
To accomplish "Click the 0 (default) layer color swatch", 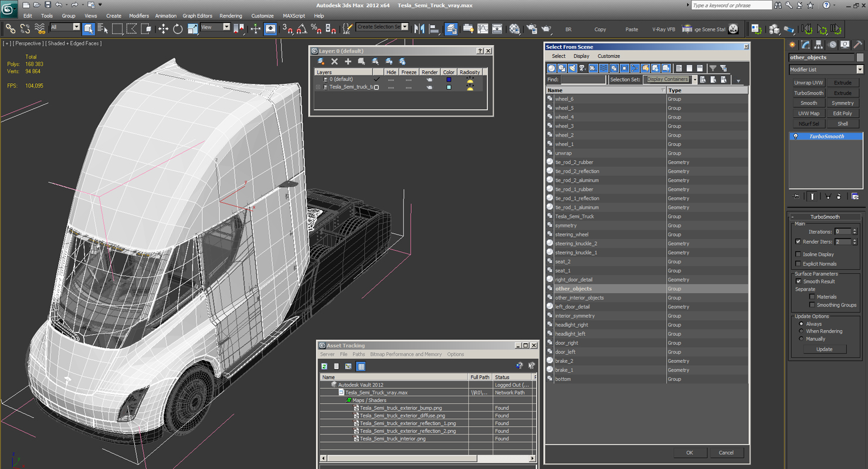I will [x=449, y=79].
